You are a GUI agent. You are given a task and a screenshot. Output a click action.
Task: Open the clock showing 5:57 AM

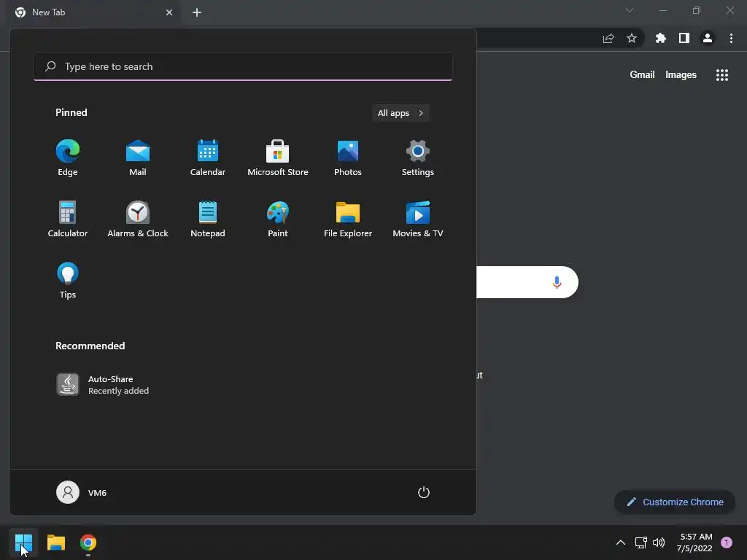point(695,542)
